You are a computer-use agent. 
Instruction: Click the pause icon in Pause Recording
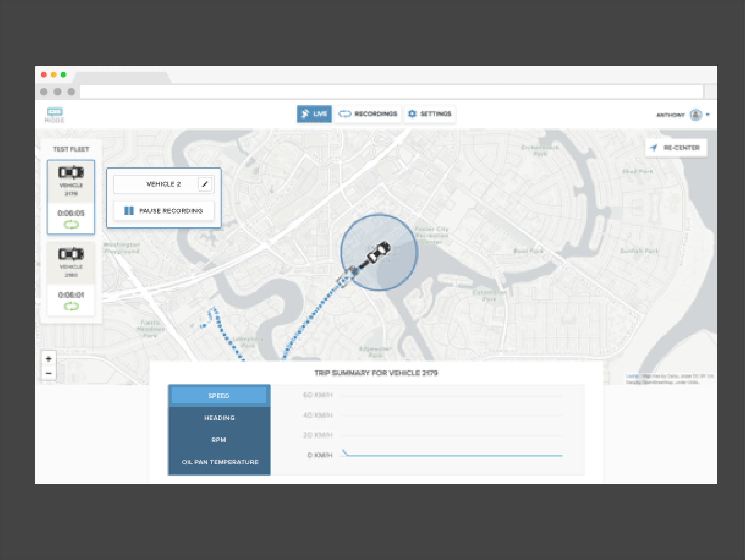coord(129,211)
